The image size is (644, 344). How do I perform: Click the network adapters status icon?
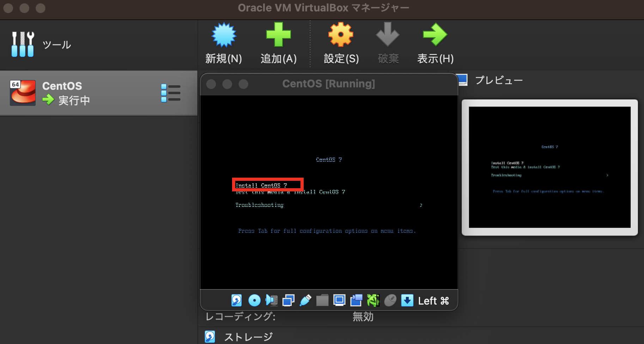pos(288,300)
